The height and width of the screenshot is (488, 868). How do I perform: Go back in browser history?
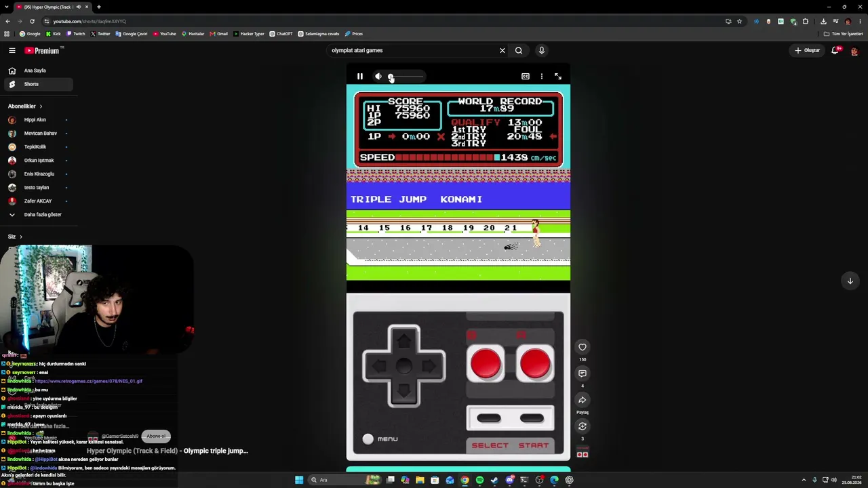click(7, 21)
